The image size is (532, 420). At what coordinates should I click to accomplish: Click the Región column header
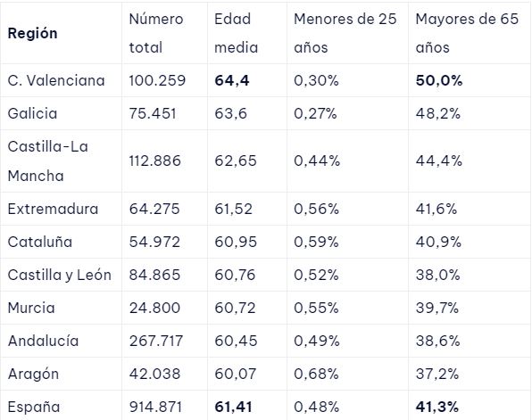[32, 33]
